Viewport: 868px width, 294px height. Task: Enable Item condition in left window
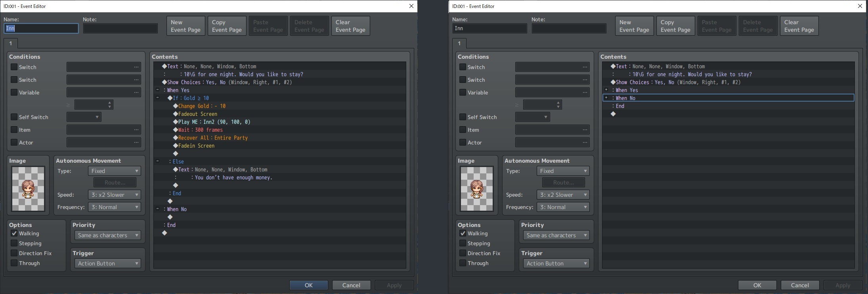point(14,130)
